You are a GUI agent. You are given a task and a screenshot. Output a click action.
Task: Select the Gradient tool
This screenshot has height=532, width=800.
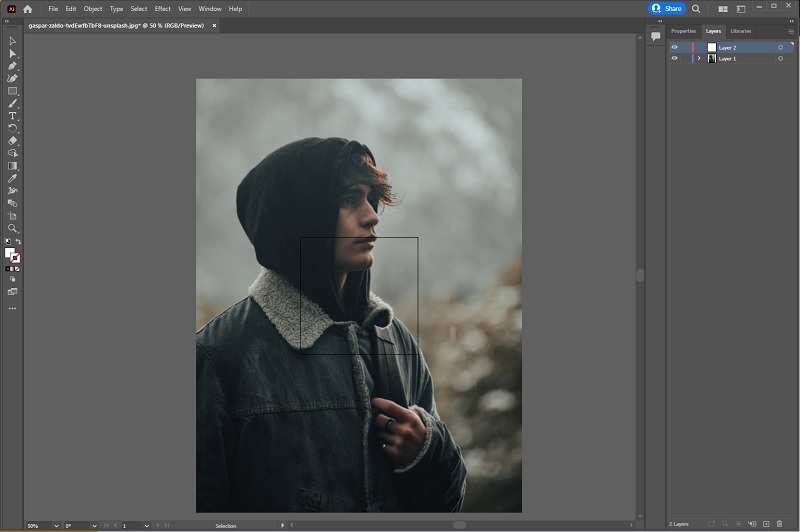tap(13, 166)
